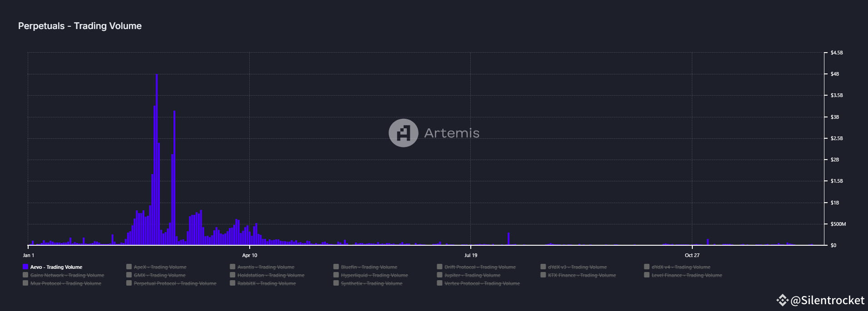The height and width of the screenshot is (311, 868).
Task: Click the 'Jan 1' x-axis label
Action: click(x=29, y=255)
